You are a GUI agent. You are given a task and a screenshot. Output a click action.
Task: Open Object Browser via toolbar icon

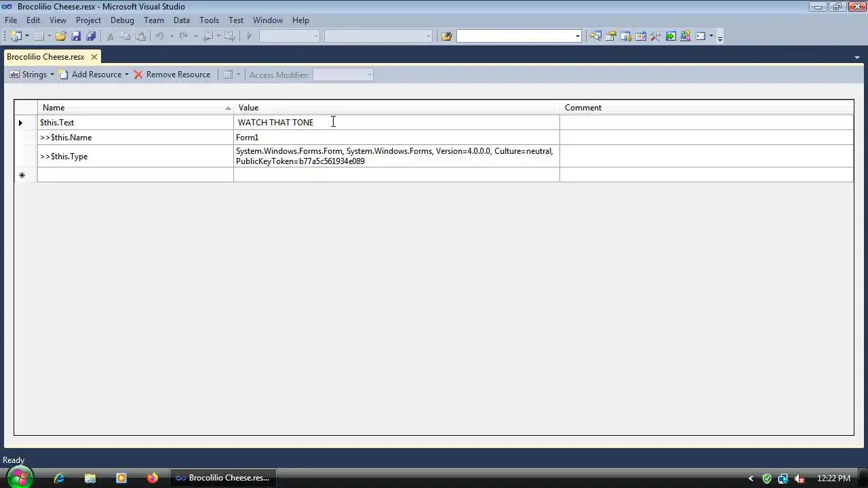(x=626, y=36)
